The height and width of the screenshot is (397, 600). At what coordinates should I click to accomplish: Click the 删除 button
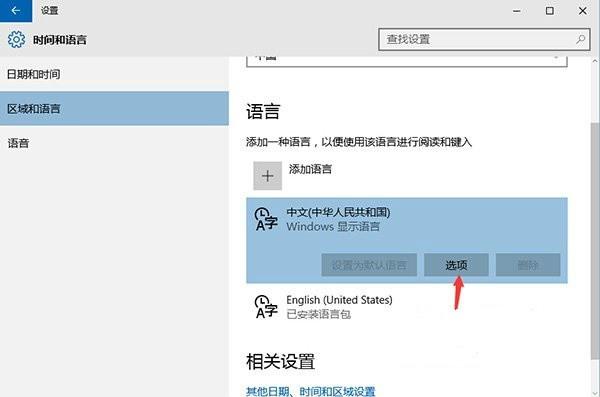pos(528,265)
